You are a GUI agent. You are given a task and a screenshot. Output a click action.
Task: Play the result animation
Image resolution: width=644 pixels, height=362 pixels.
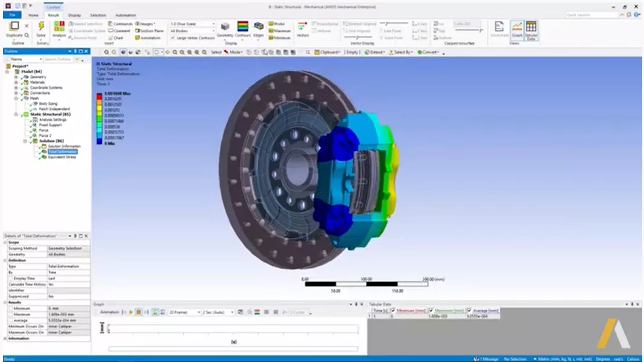131,313
